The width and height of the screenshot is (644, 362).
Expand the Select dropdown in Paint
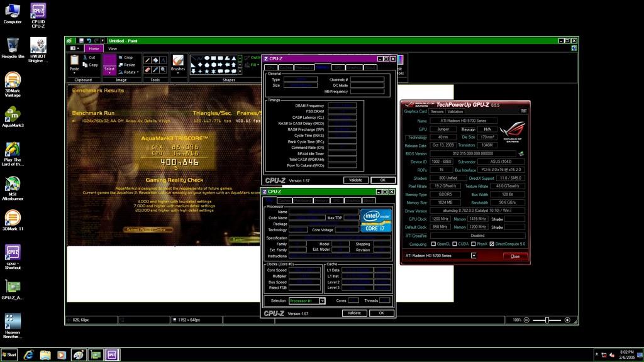(x=109, y=73)
